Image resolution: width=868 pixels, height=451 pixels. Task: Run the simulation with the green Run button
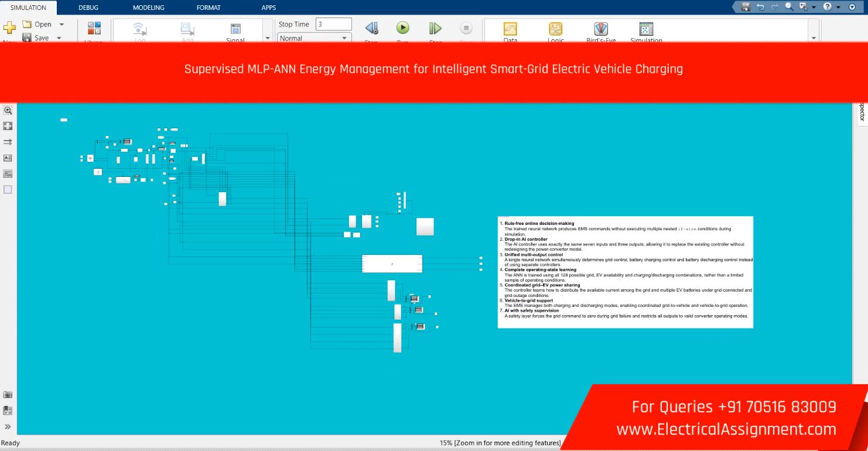(402, 28)
